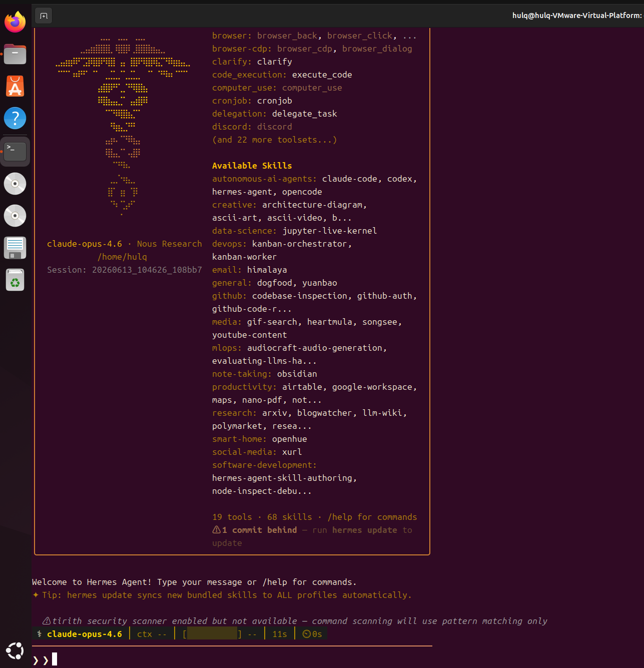This screenshot has height=668, width=644.
Task: Click the "audiocraft-audio-generation" skill
Action: [x=315, y=348]
